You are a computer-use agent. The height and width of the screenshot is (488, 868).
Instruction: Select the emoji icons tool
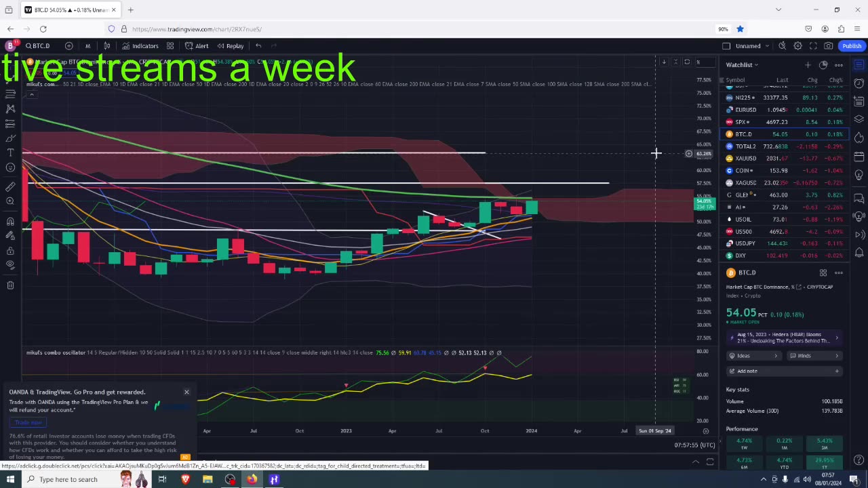point(10,167)
